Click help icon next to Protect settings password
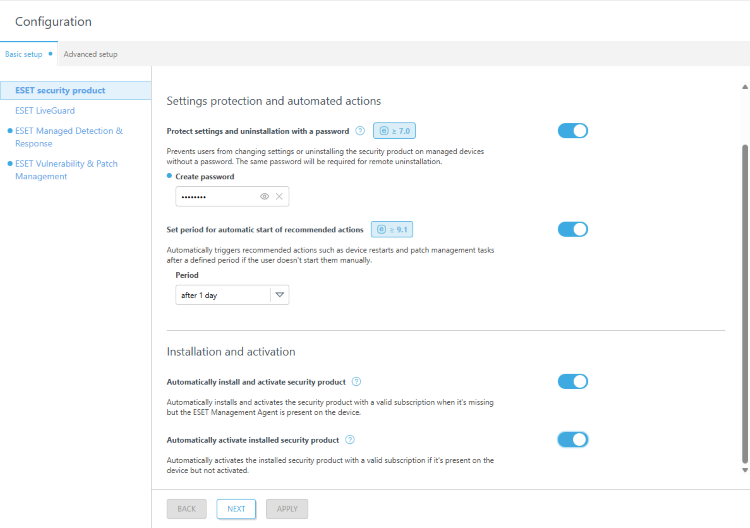The width and height of the screenshot is (750, 528). coord(360,131)
